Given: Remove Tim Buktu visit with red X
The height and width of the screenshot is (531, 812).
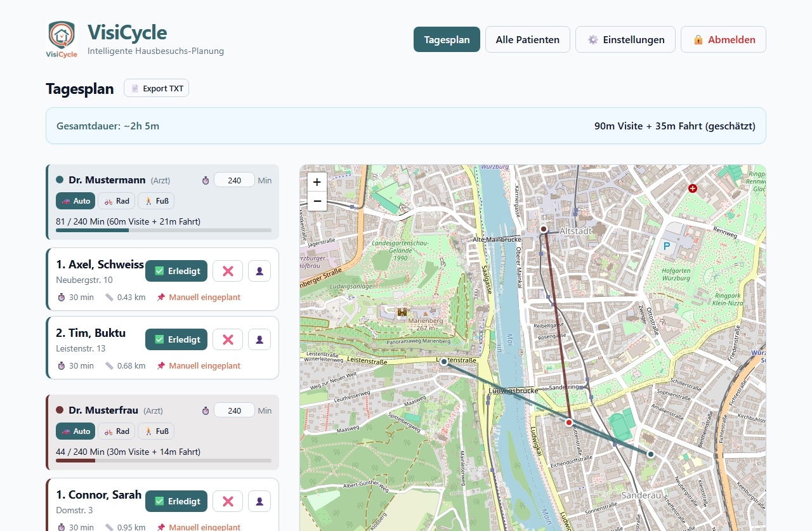Looking at the screenshot, I should click(x=228, y=339).
